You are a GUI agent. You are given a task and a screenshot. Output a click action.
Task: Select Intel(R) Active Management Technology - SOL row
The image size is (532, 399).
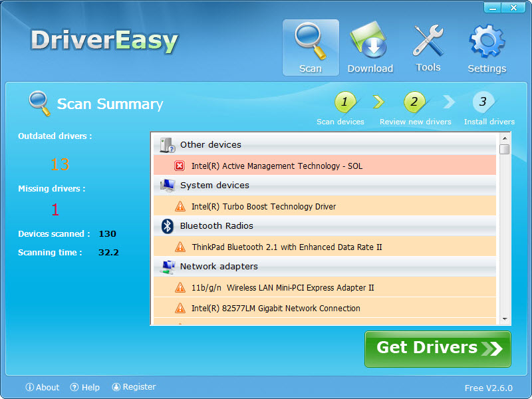325,165
